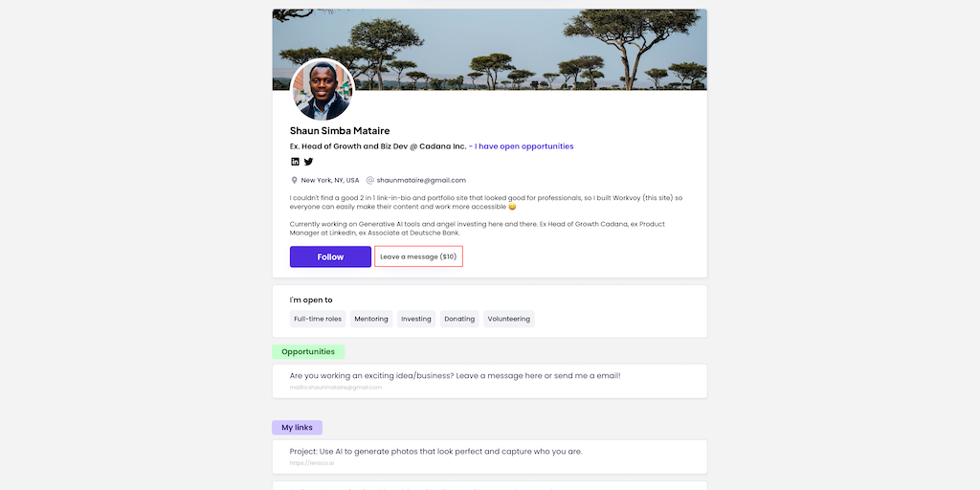Select the Volunteering tag
Viewport: 980px width, 490px height.
(508, 319)
